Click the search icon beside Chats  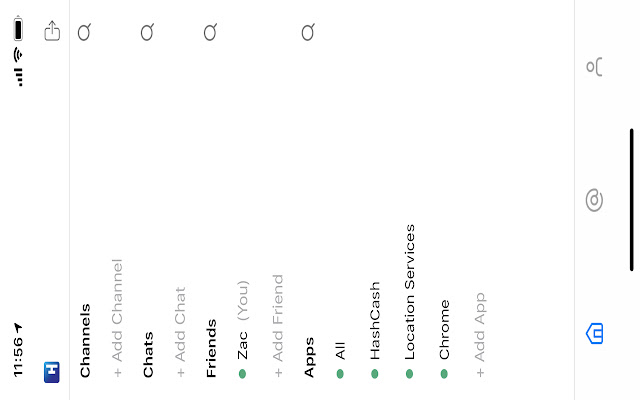coord(147,32)
